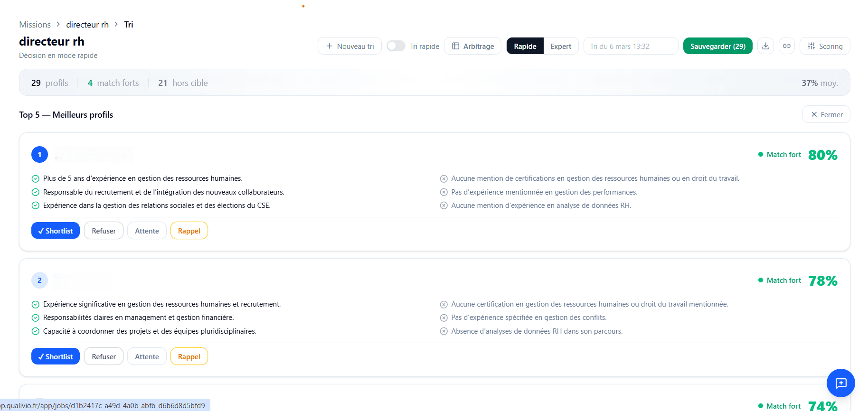Image resolution: width=868 pixels, height=411 pixels.
Task: Click rank badge number 2
Action: point(39,280)
